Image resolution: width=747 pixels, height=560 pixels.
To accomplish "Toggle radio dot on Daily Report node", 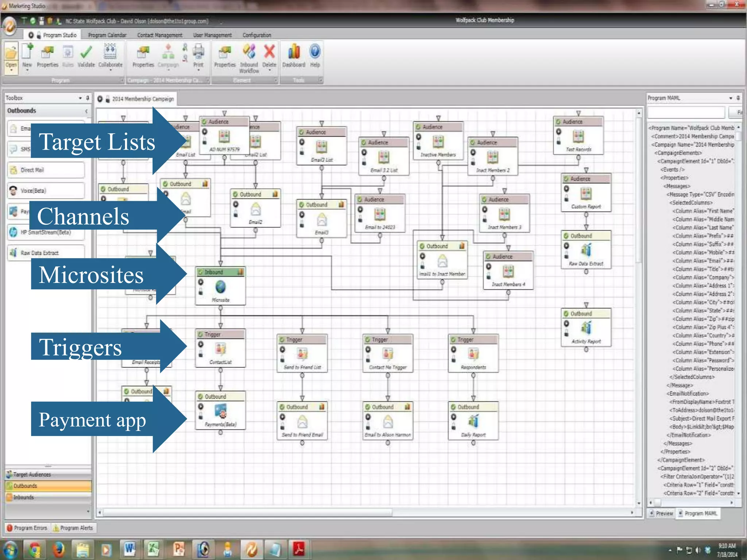I will [453, 417].
